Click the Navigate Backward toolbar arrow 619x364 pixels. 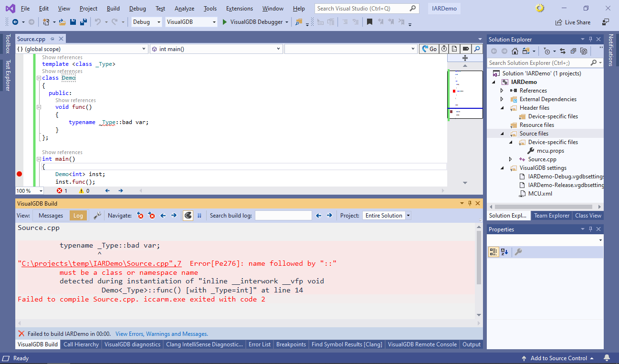15,22
